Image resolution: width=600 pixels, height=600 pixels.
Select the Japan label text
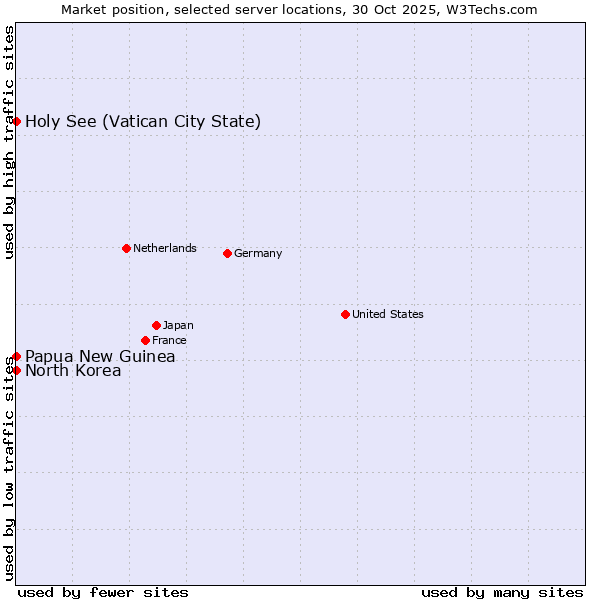coord(178,326)
